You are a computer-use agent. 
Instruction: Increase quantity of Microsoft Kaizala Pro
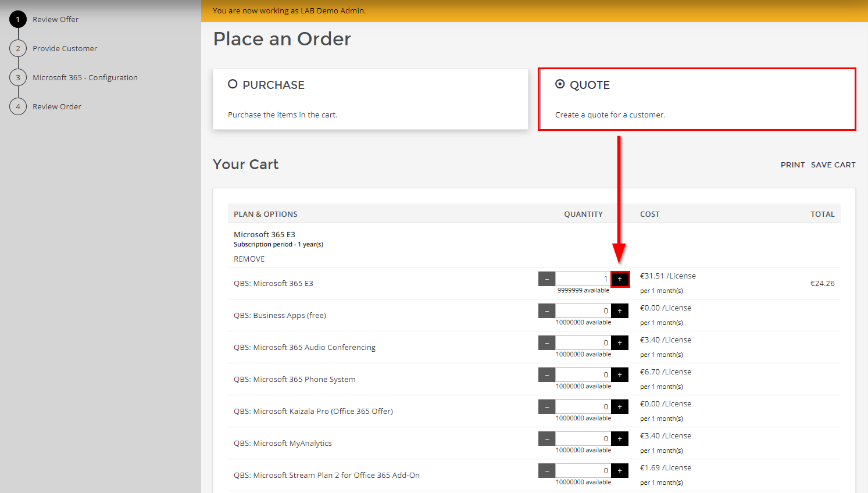pyautogui.click(x=620, y=407)
